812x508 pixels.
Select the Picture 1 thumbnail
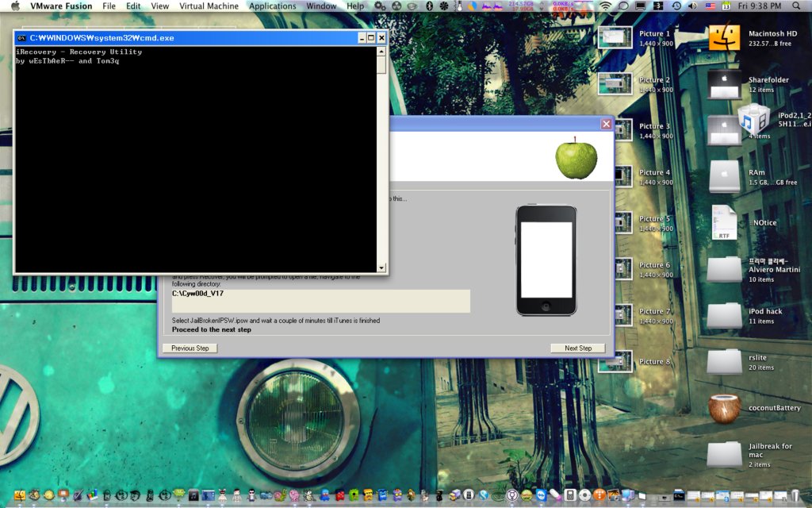point(615,38)
